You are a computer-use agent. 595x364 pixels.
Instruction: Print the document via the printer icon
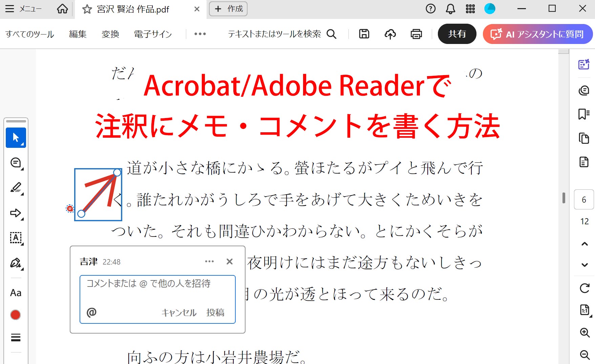point(417,34)
